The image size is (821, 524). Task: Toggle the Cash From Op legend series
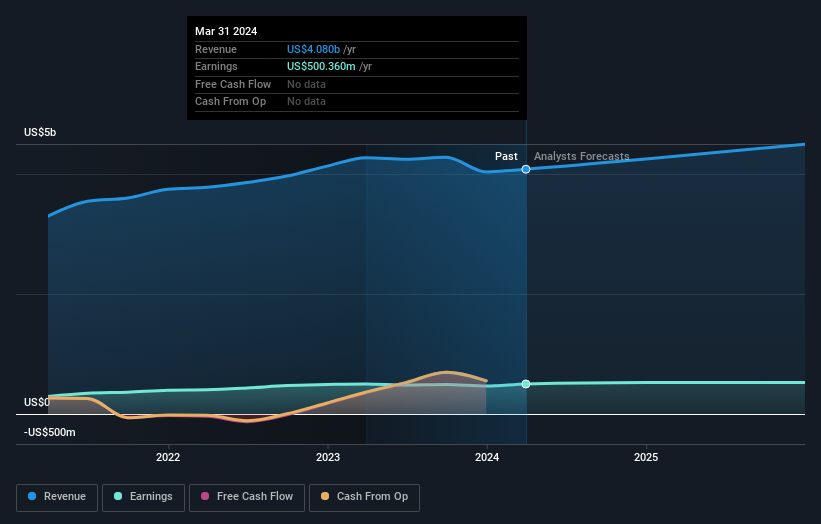(364, 497)
